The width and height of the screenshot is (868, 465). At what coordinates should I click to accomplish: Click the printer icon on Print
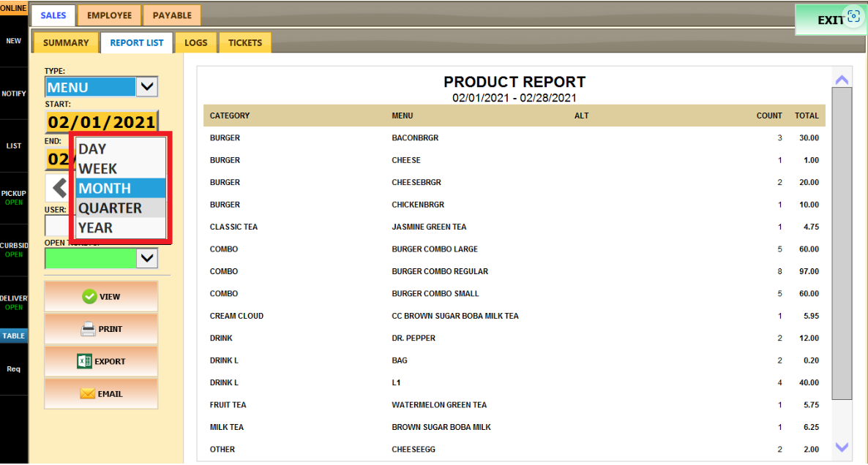pos(88,329)
